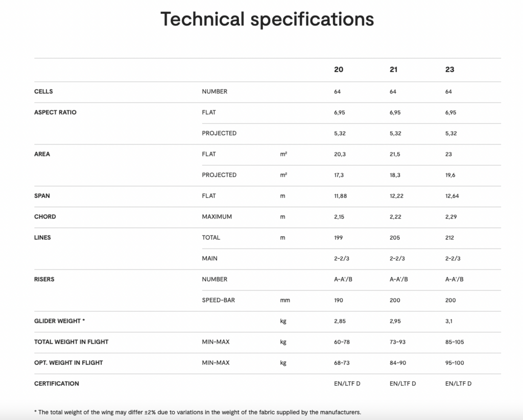Select the size 23 column header

pyautogui.click(x=449, y=69)
